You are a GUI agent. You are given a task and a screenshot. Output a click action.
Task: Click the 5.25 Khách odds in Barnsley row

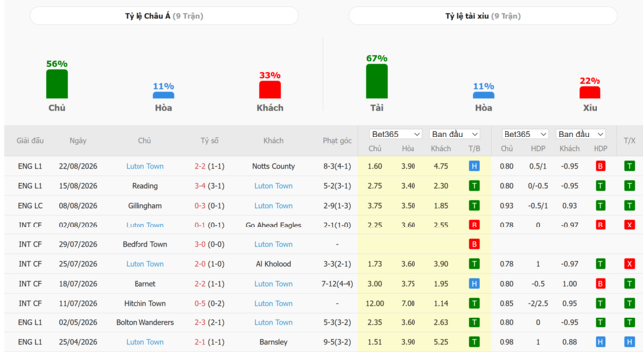[x=441, y=342]
